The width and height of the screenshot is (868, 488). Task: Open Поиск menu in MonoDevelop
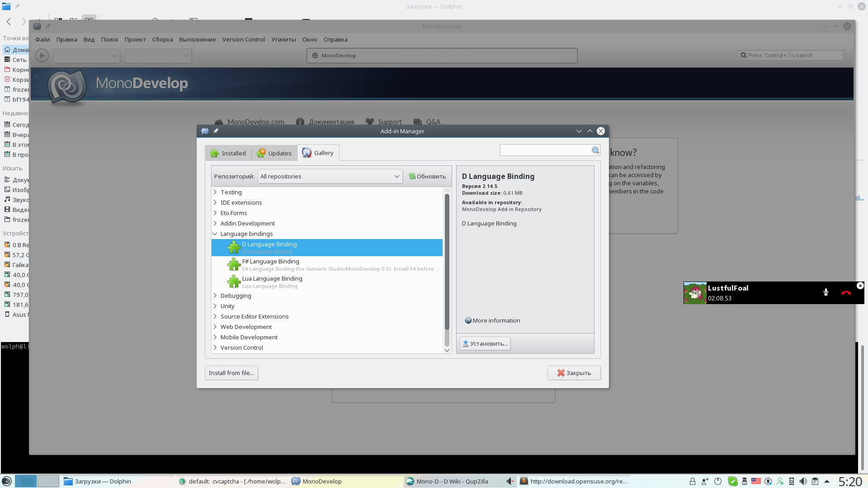109,39
